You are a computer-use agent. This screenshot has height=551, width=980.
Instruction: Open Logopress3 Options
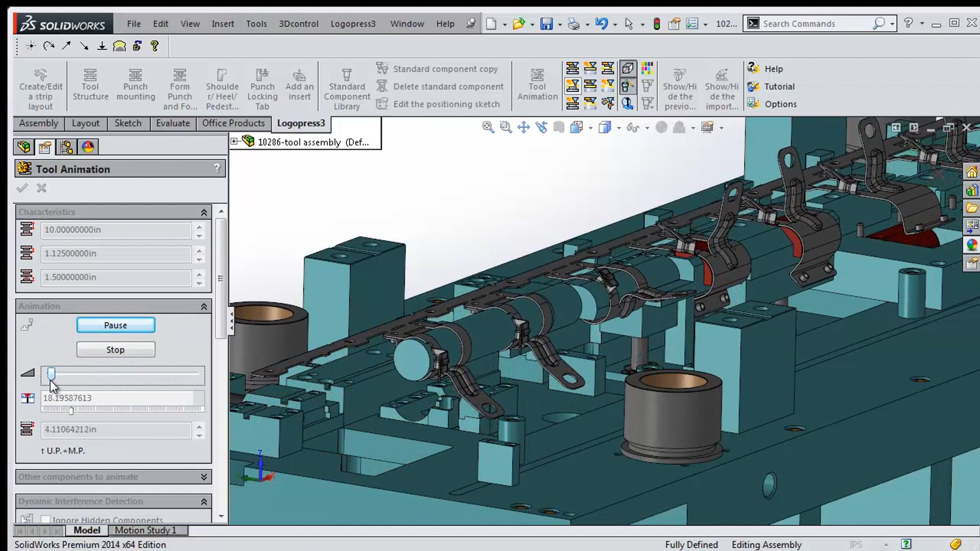pyautogui.click(x=772, y=104)
